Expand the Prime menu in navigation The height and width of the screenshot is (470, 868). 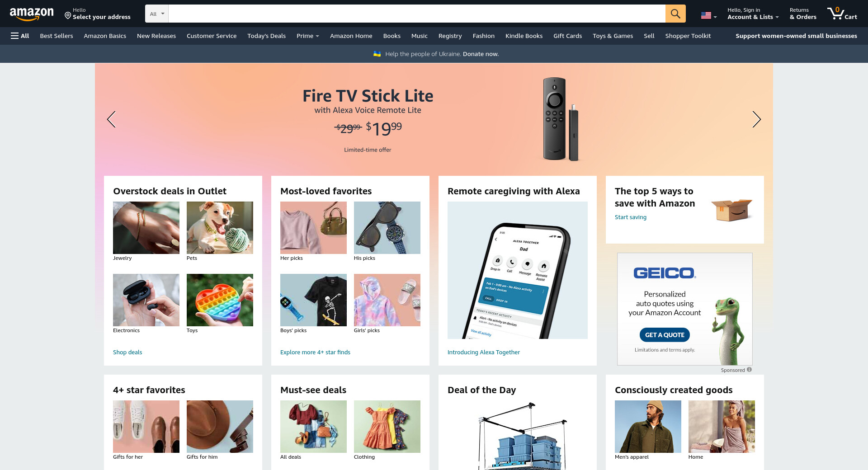[x=307, y=36]
